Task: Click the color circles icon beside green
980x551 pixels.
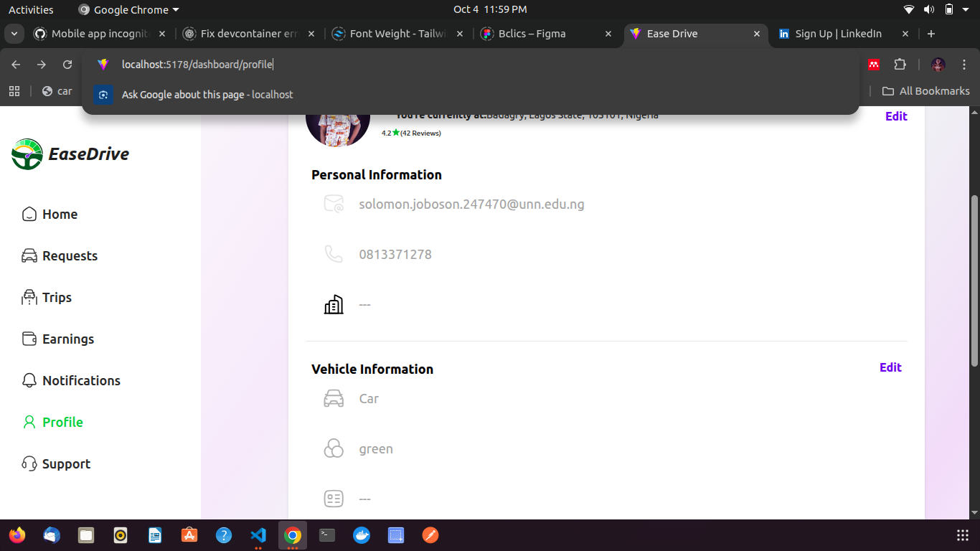Action: [x=334, y=448]
